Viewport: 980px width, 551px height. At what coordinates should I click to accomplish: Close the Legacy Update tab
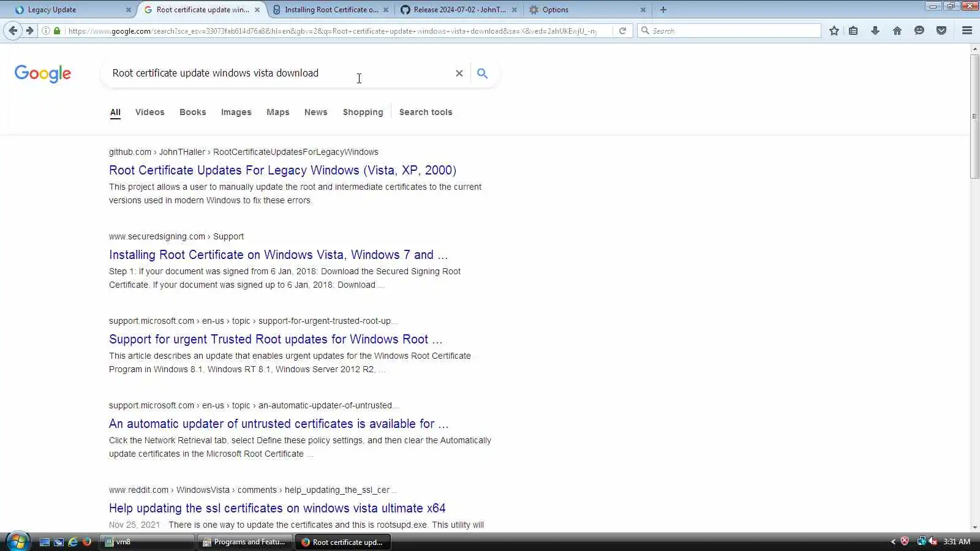(128, 10)
